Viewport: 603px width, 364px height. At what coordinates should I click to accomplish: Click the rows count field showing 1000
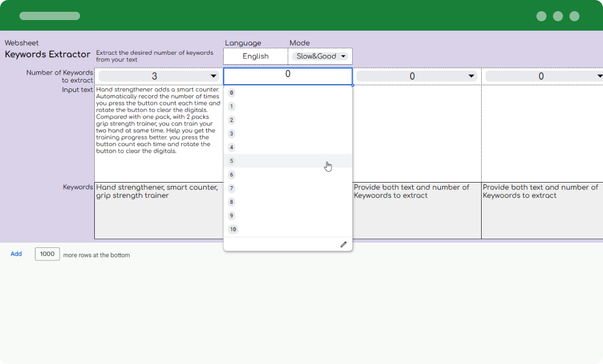pos(47,254)
